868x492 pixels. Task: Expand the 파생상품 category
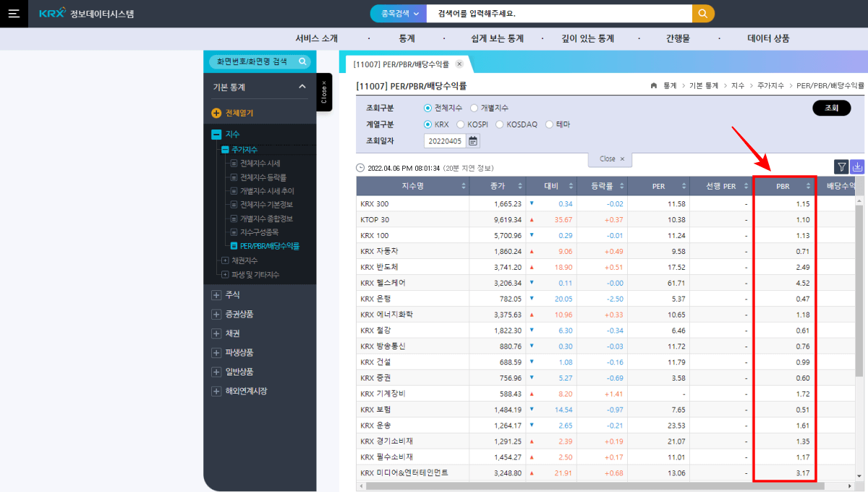tap(216, 353)
